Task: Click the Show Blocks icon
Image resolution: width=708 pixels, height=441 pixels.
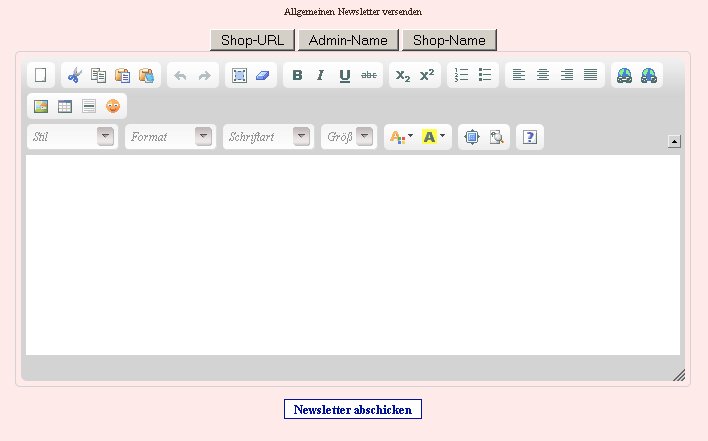Action: (496, 137)
